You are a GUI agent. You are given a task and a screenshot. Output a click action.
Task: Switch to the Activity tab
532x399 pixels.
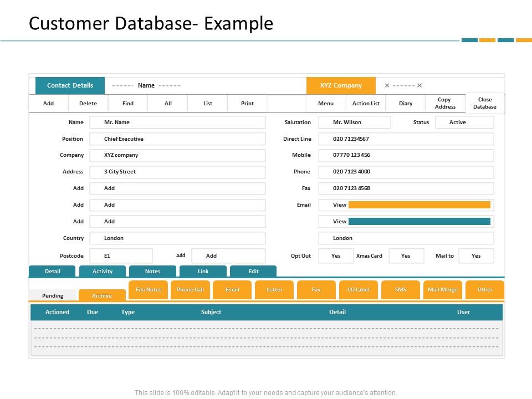coord(103,272)
